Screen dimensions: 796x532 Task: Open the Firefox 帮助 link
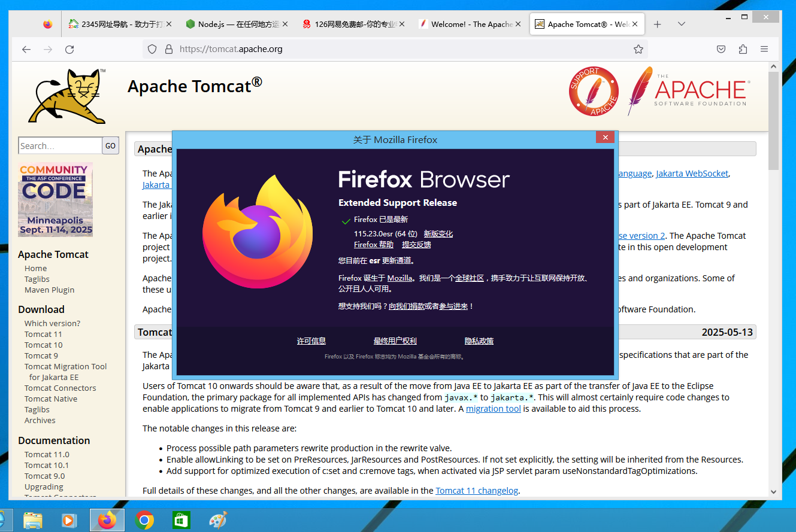tap(374, 245)
